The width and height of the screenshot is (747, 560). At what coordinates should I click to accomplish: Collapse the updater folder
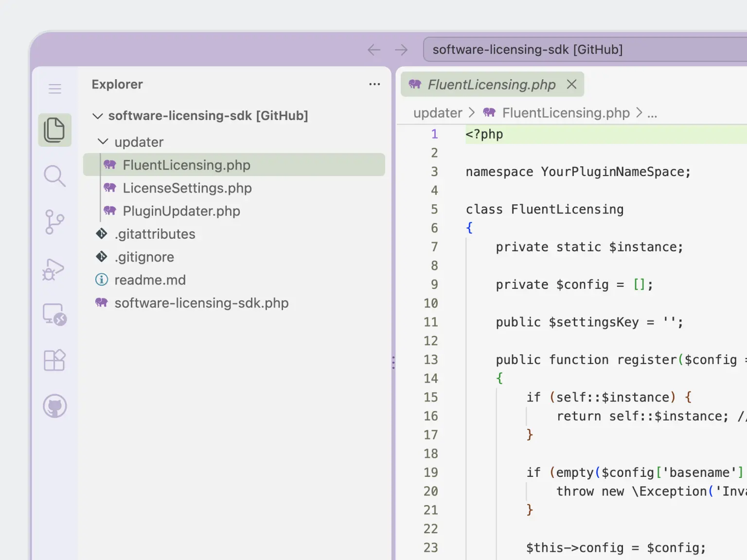click(x=103, y=141)
